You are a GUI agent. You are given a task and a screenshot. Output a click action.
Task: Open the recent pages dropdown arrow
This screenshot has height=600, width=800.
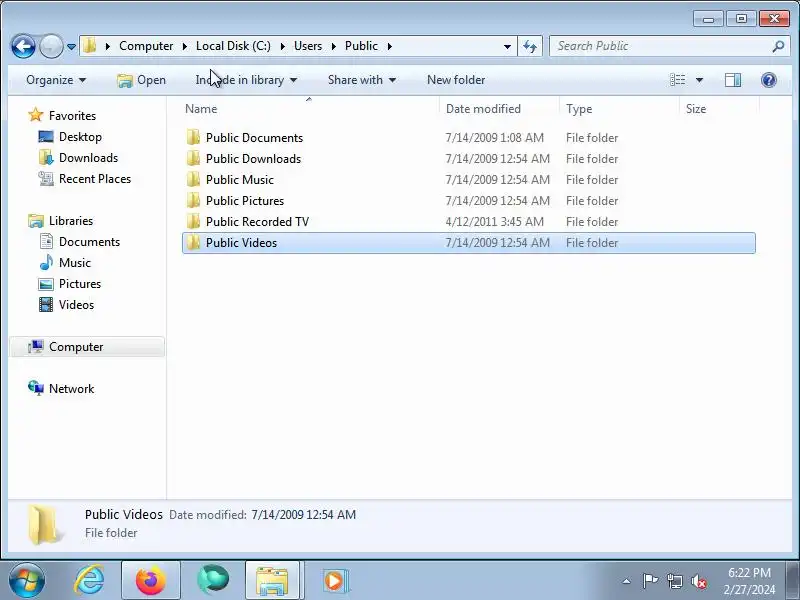click(71, 46)
